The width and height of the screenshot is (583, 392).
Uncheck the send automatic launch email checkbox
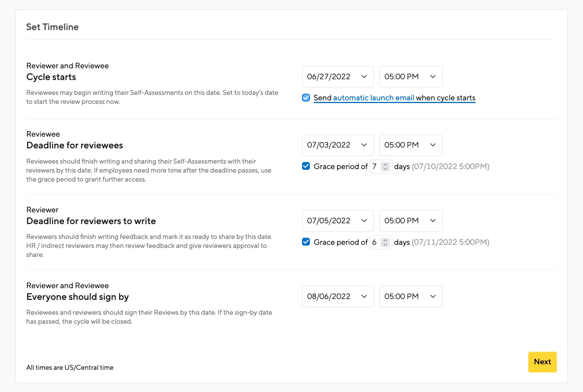[306, 98]
